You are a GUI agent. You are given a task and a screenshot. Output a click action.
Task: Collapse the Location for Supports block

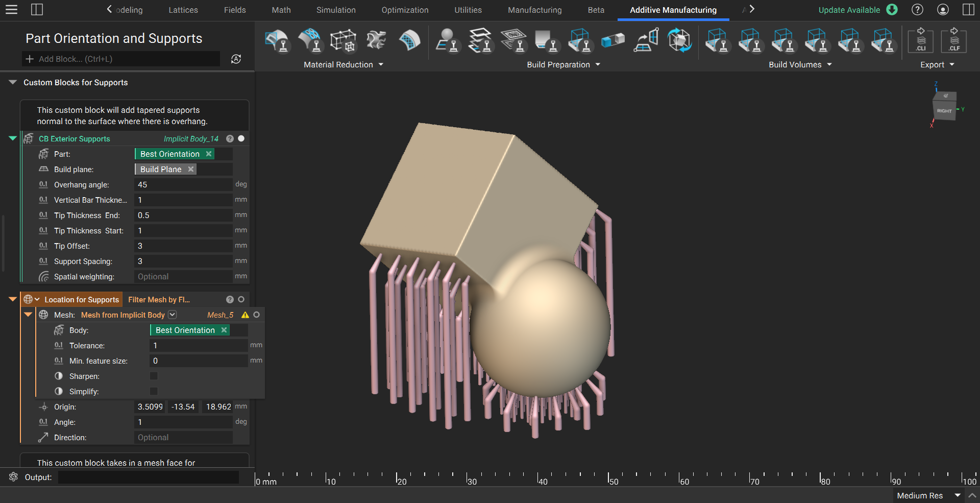click(x=13, y=299)
